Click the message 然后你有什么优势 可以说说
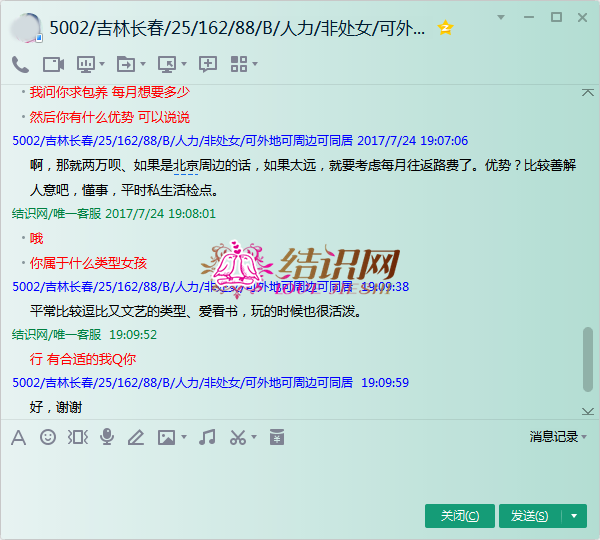The width and height of the screenshot is (600, 540). click(110, 117)
